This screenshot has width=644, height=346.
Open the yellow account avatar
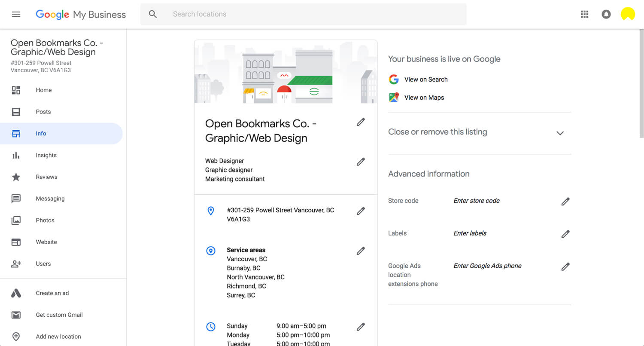pos(628,14)
